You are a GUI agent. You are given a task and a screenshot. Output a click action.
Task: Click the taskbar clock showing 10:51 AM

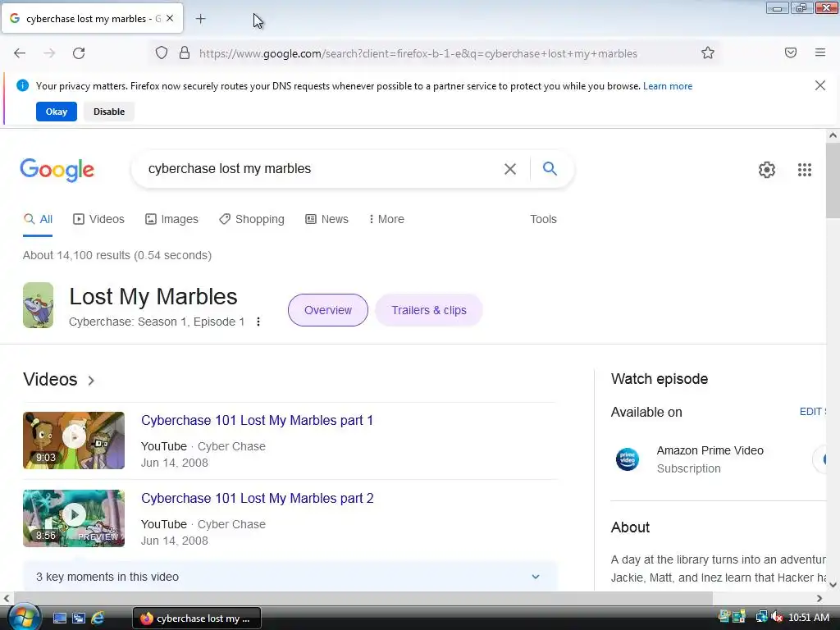(x=809, y=618)
